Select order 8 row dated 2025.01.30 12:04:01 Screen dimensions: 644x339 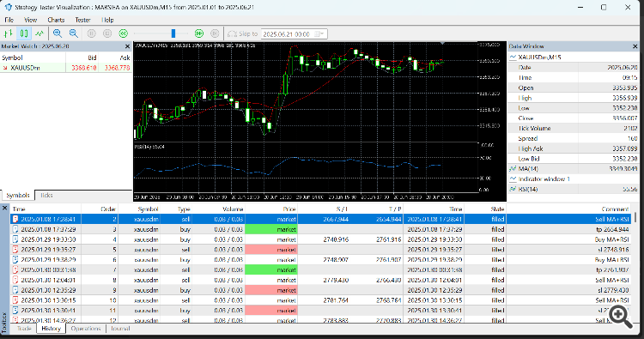[x=320, y=280]
